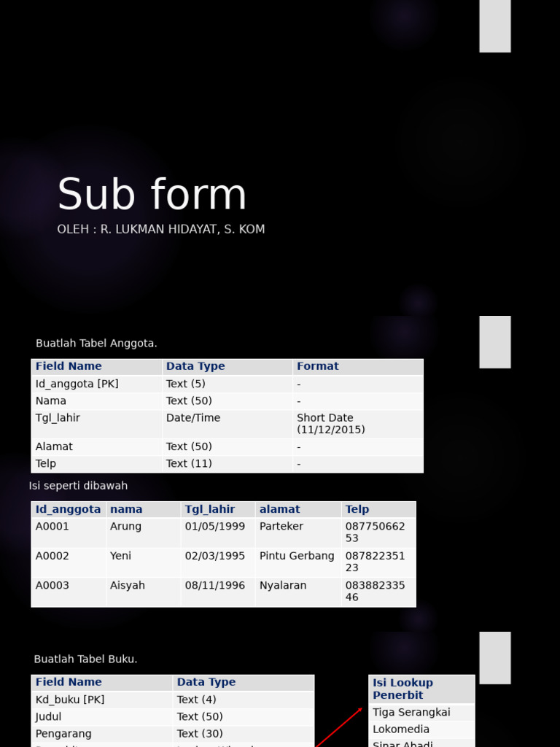Click the "Kd_buku [PK]" field cell
This screenshot has width=560, height=747.
[70, 700]
